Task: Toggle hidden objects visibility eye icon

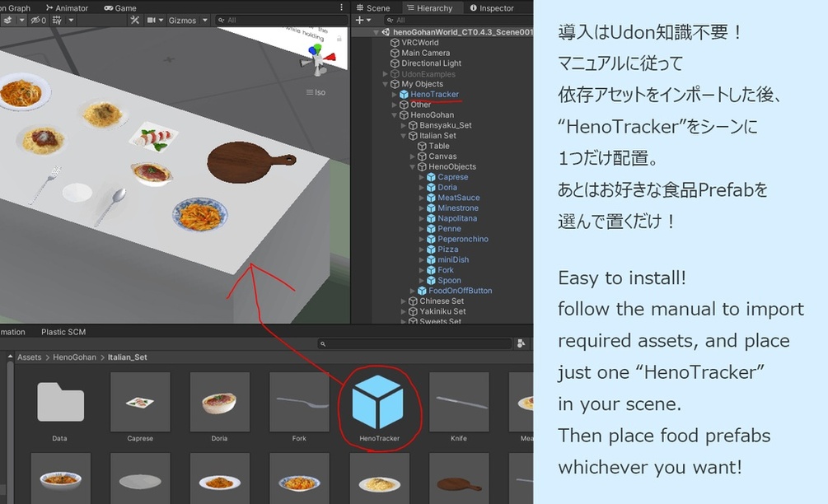Action: [38, 20]
